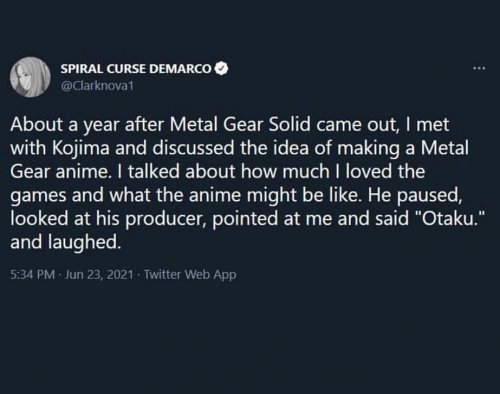Click the blue verified checkmark badge
The height and width of the screenshot is (394, 500).
click(222, 69)
